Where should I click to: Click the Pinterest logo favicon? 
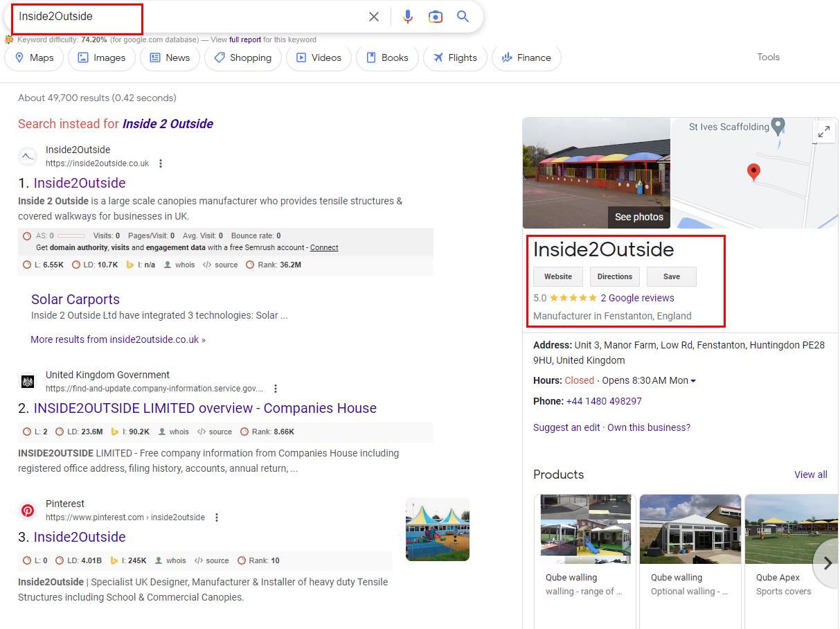[x=28, y=511]
